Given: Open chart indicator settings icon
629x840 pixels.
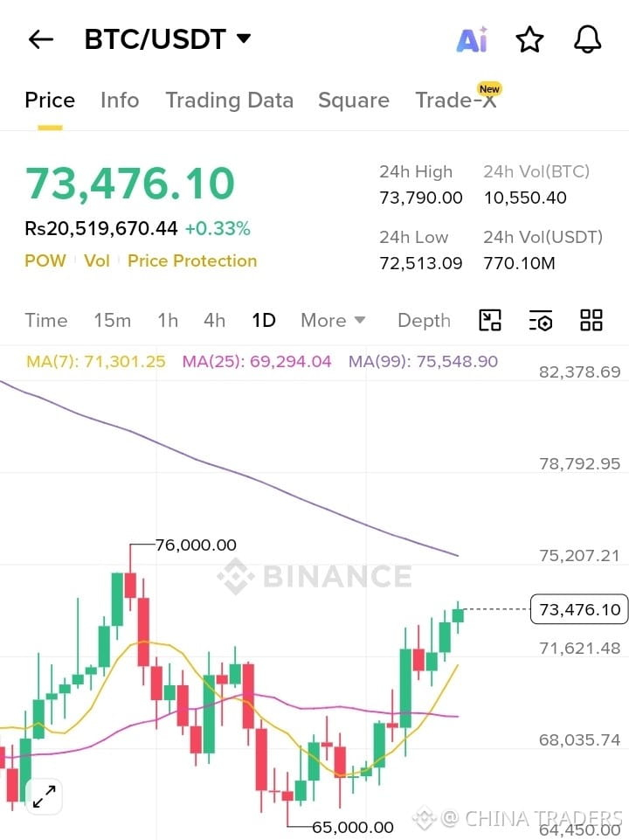Looking at the screenshot, I should click(540, 321).
